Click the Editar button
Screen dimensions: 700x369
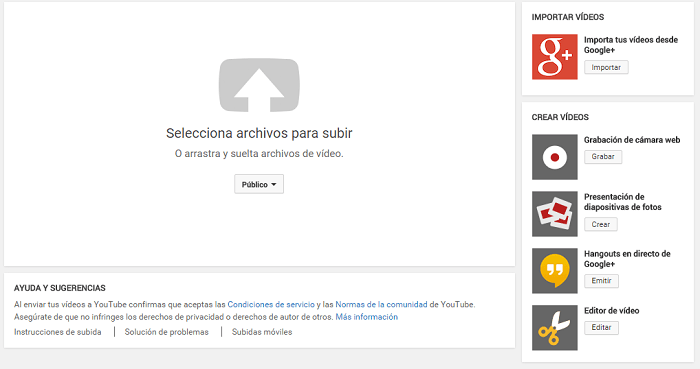point(601,328)
